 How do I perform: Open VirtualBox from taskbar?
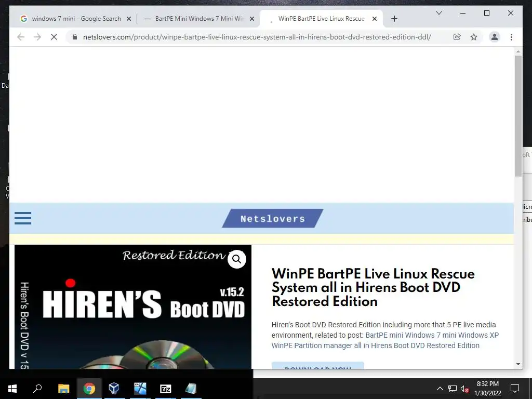(x=114, y=389)
